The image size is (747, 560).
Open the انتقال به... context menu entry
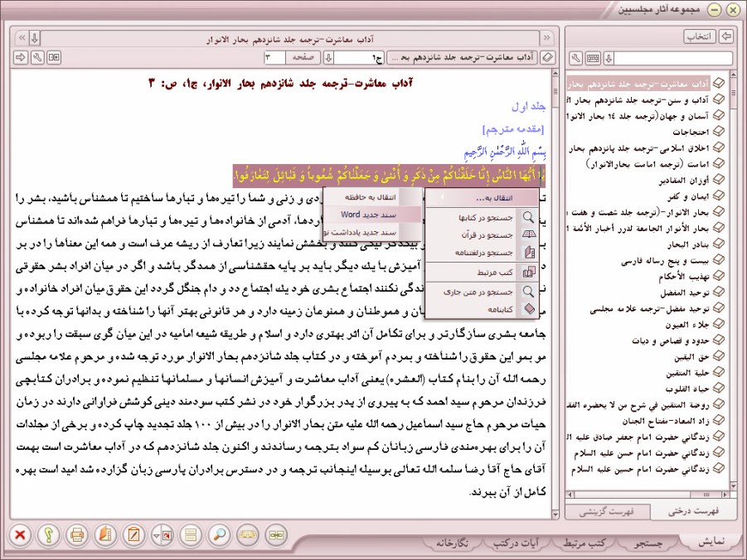(483, 198)
